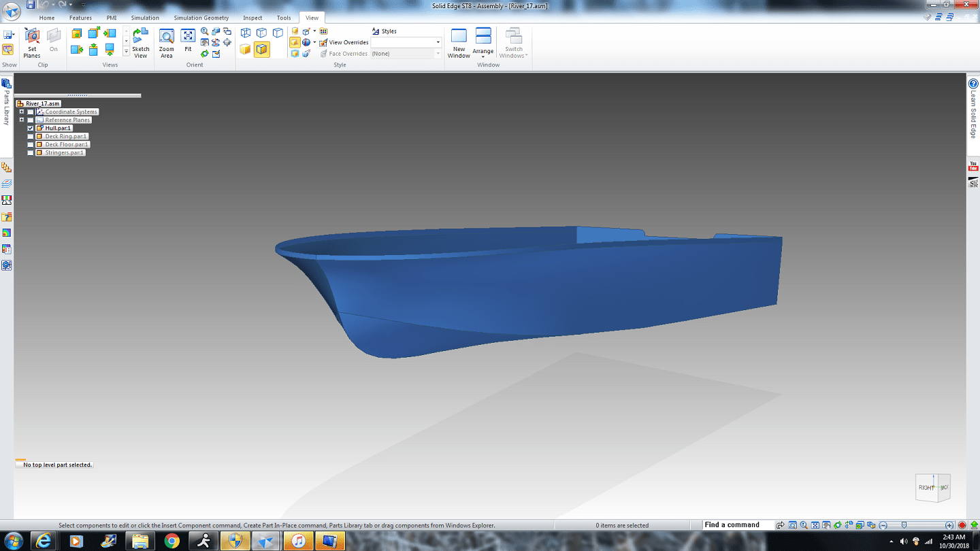Click the red record button in status bar
Screen dimensions: 980x551
(962, 525)
